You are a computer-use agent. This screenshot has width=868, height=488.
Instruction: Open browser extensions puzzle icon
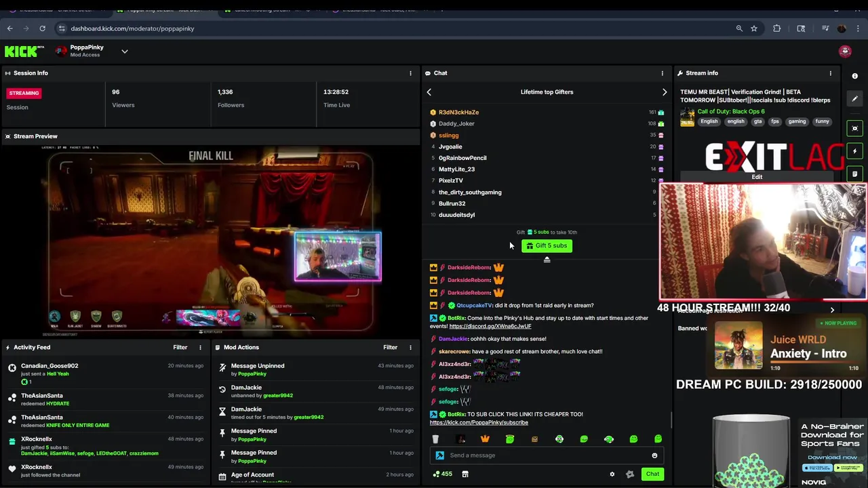click(x=776, y=28)
